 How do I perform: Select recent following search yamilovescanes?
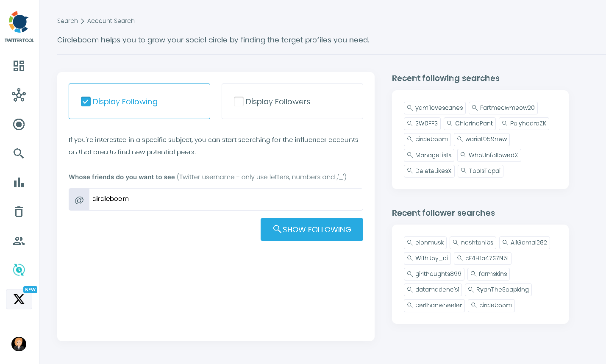click(435, 108)
